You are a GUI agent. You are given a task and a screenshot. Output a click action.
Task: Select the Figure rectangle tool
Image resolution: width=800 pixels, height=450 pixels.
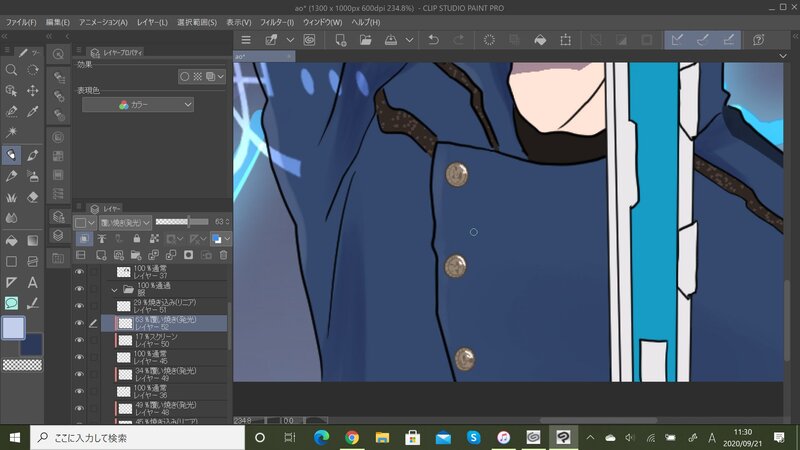coord(11,261)
